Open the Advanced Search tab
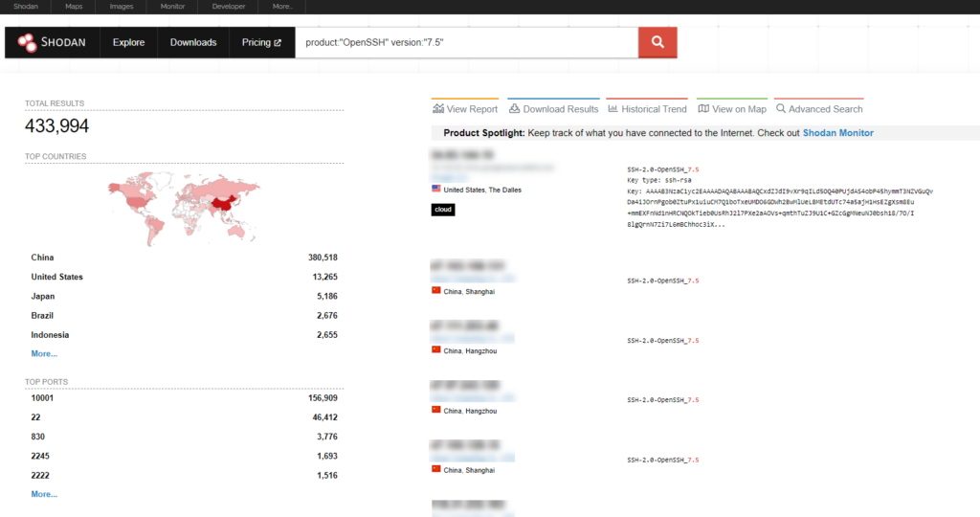 tap(819, 109)
